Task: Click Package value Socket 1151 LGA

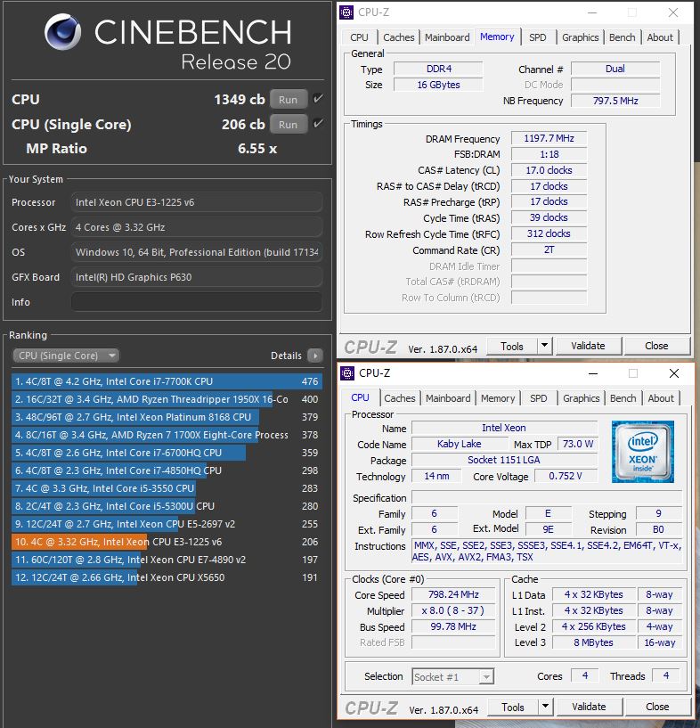Action: tap(504, 460)
